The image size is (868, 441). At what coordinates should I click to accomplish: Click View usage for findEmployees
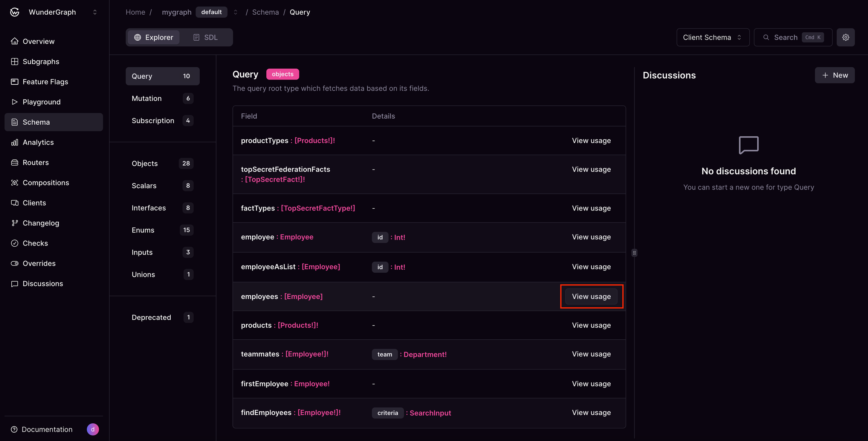[591, 413]
